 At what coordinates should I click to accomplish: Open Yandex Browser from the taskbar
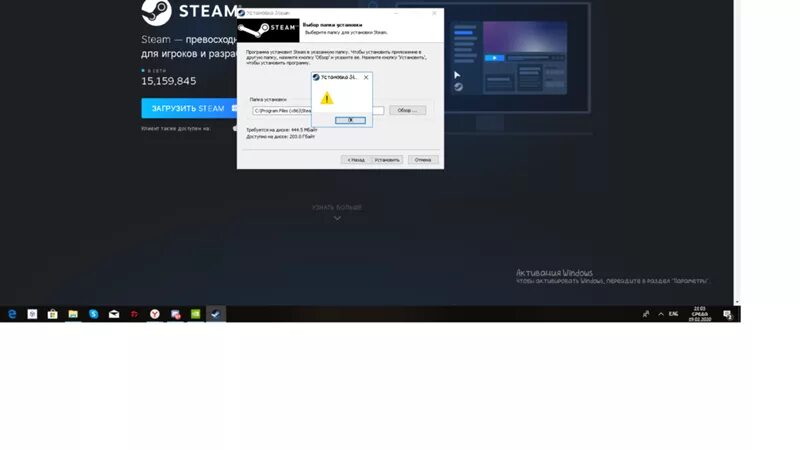point(155,314)
